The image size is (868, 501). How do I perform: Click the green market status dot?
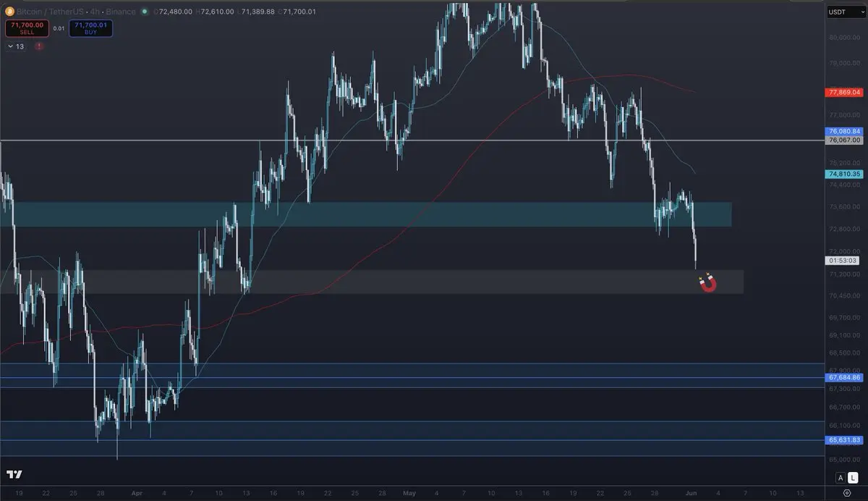click(x=145, y=12)
